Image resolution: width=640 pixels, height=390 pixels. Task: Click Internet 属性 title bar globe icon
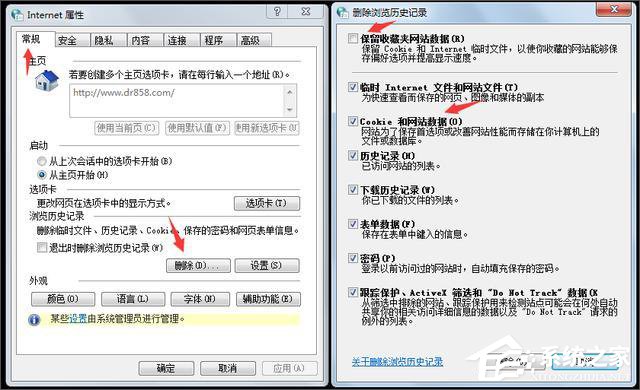coord(17,15)
